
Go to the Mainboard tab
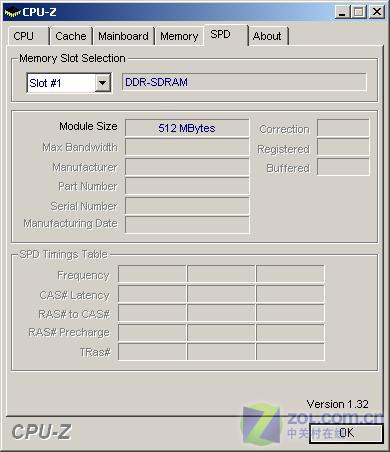click(x=123, y=36)
